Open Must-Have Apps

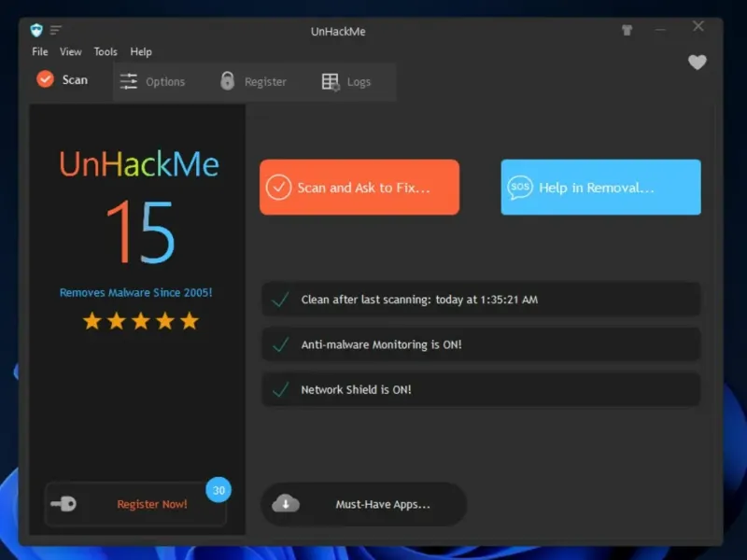coord(364,504)
